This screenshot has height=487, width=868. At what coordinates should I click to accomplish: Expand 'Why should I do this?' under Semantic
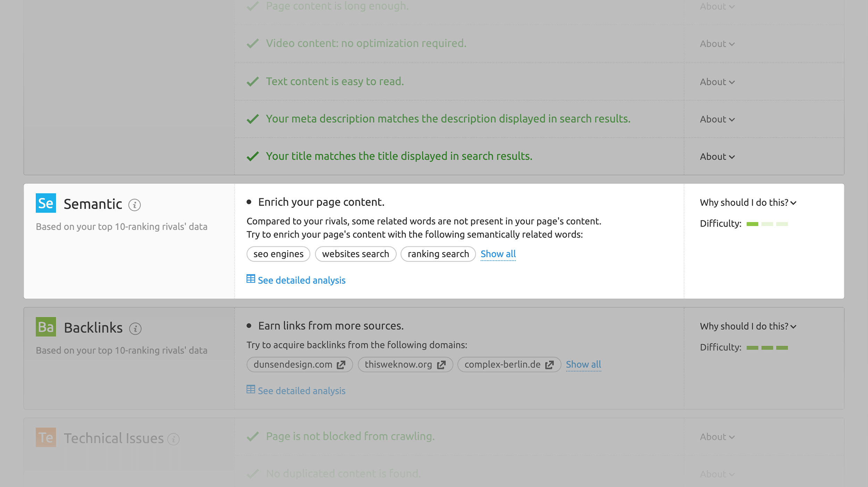click(747, 202)
